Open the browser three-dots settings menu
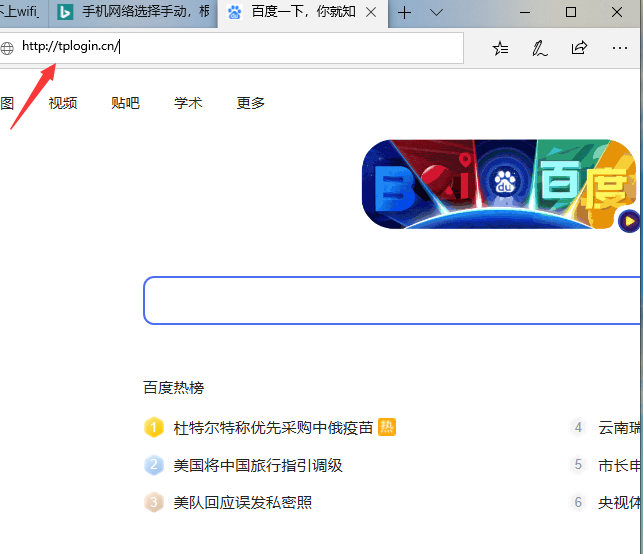This screenshot has width=643, height=554. pyautogui.click(x=619, y=48)
